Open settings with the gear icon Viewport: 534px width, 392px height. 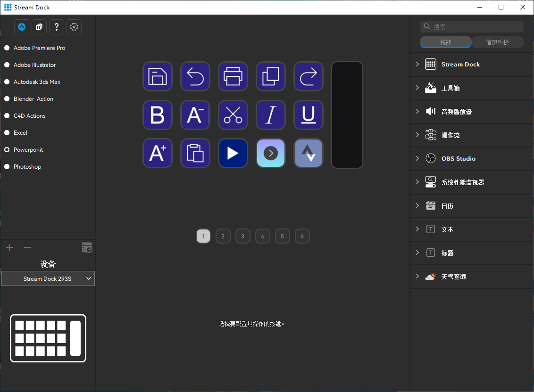click(x=74, y=27)
